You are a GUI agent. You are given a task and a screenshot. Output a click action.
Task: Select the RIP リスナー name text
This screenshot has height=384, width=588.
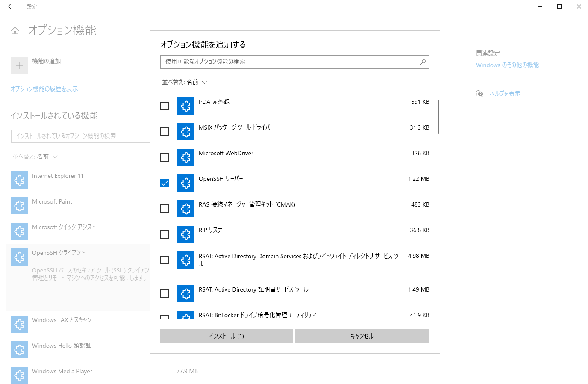[212, 230]
